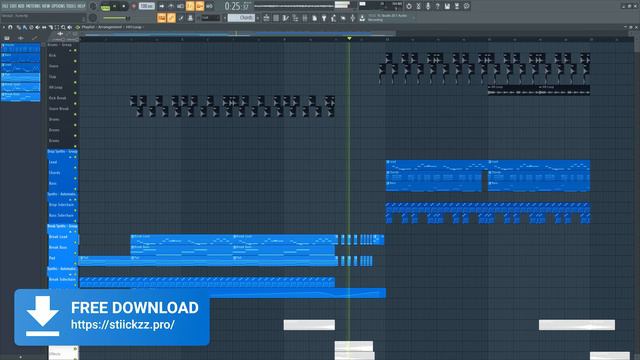Select the Draw tool in playlist toolbar

point(18,27)
